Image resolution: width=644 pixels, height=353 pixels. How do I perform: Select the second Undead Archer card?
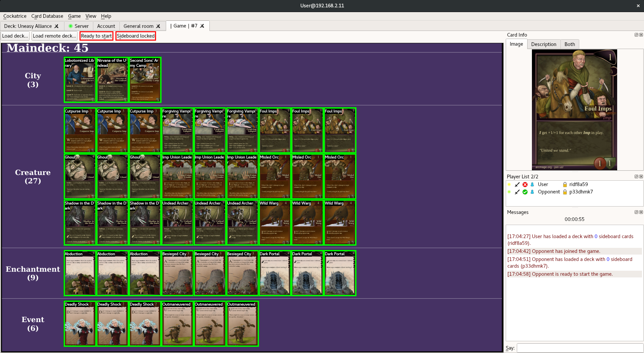coord(210,222)
